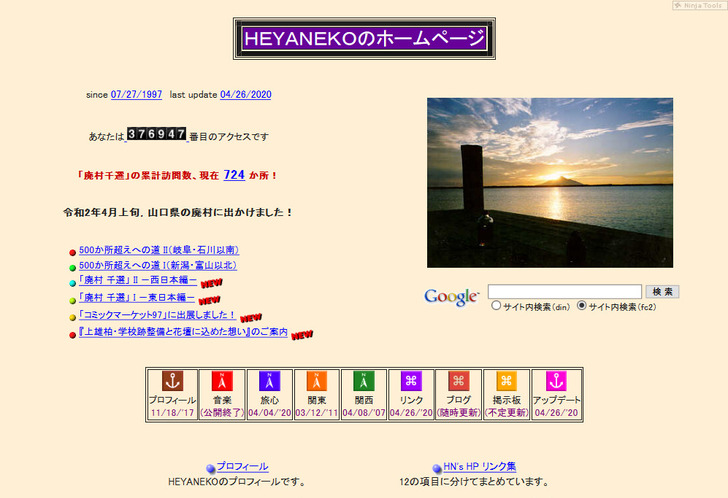Image resolution: width=728 pixels, height=498 pixels.
Task: Click the blue 旅心 compass icon
Action: [269, 381]
